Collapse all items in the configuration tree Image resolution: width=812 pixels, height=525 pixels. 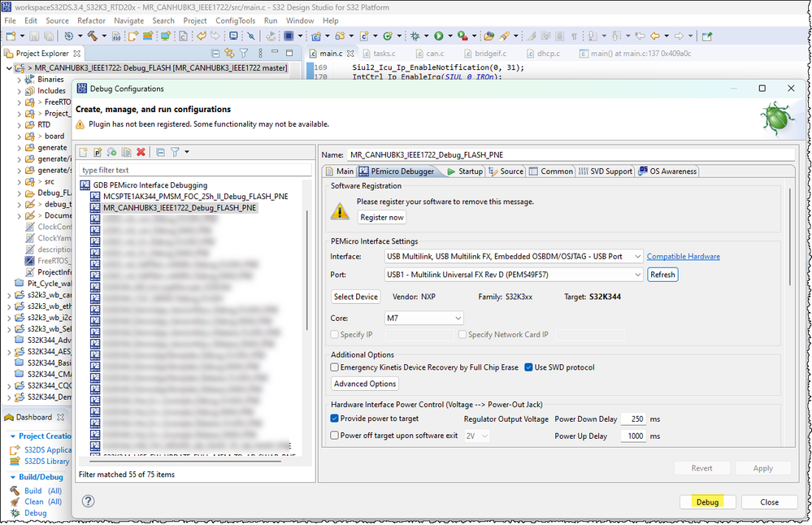click(x=159, y=152)
